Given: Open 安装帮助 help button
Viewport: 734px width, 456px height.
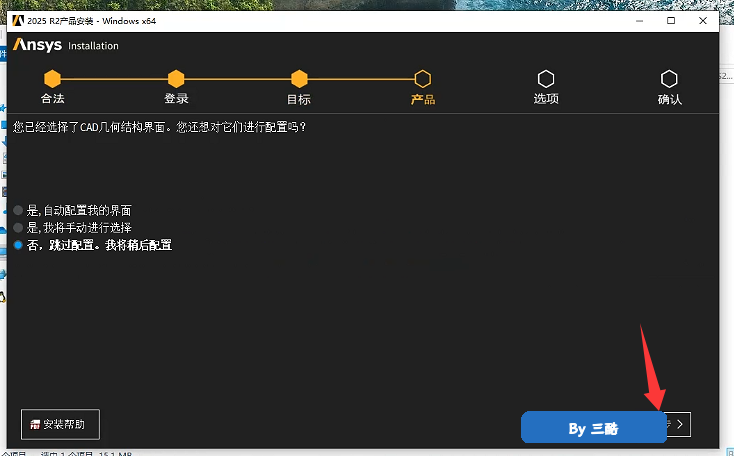Looking at the screenshot, I should coord(60,424).
